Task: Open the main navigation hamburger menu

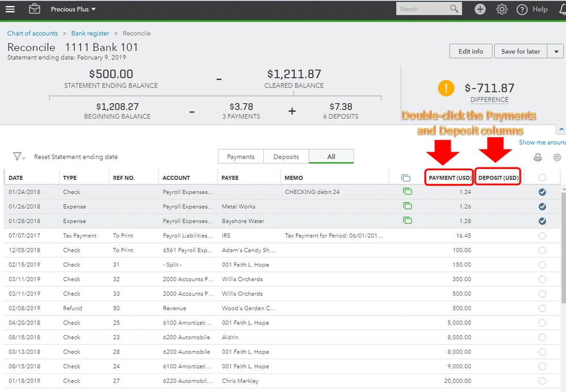Action: tap(10, 9)
